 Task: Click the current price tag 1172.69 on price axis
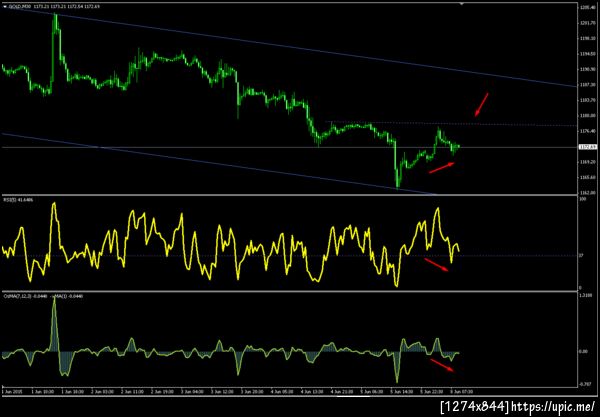coord(587,147)
